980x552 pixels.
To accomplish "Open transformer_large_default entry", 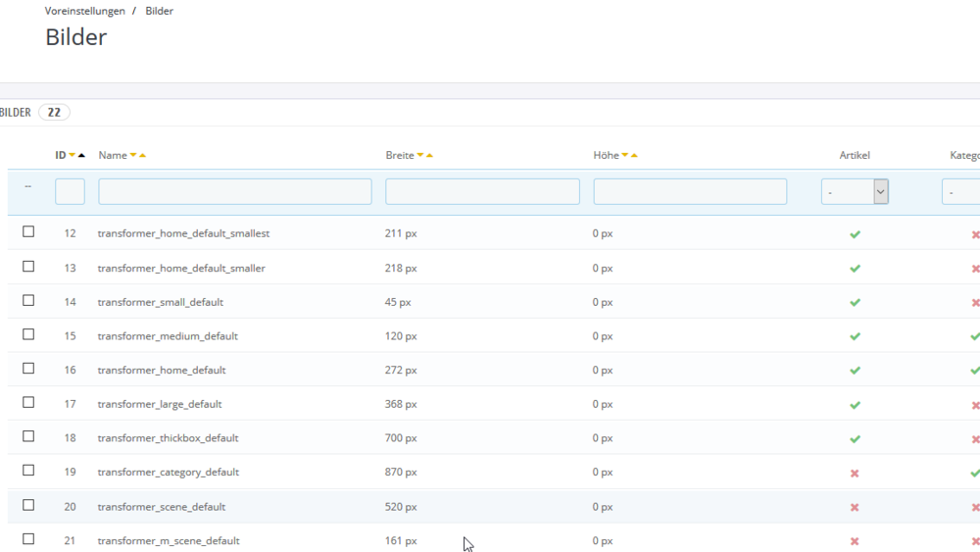I will coord(160,404).
